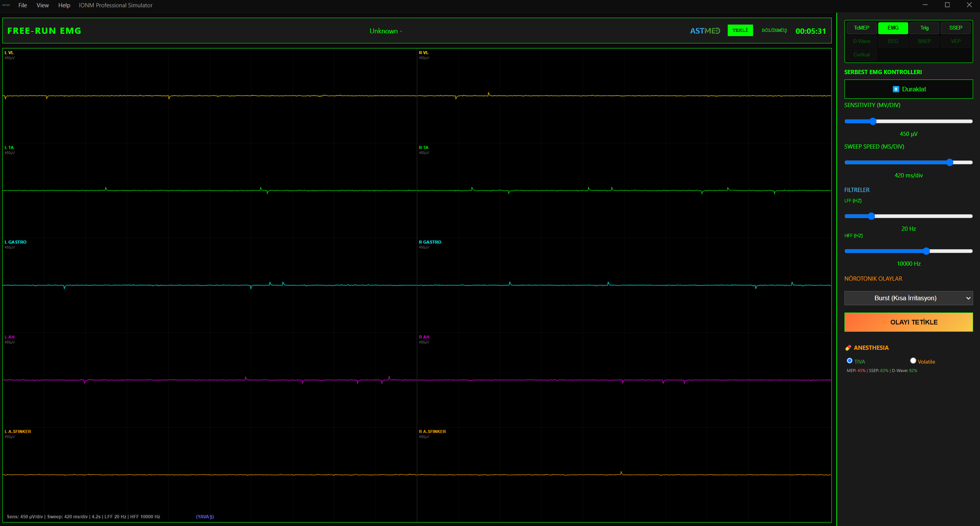980x526 pixels.
Task: Click the pill icon beside ANESTHESIA
Action: (x=848, y=347)
